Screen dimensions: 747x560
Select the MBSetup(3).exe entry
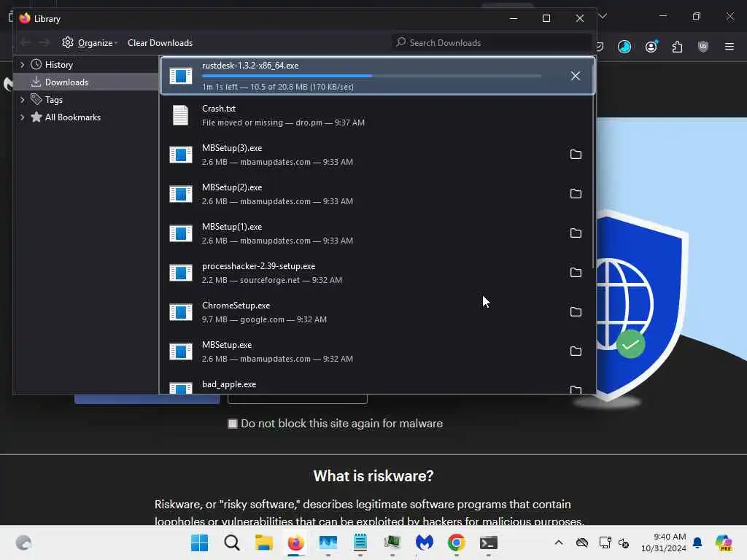377,155
